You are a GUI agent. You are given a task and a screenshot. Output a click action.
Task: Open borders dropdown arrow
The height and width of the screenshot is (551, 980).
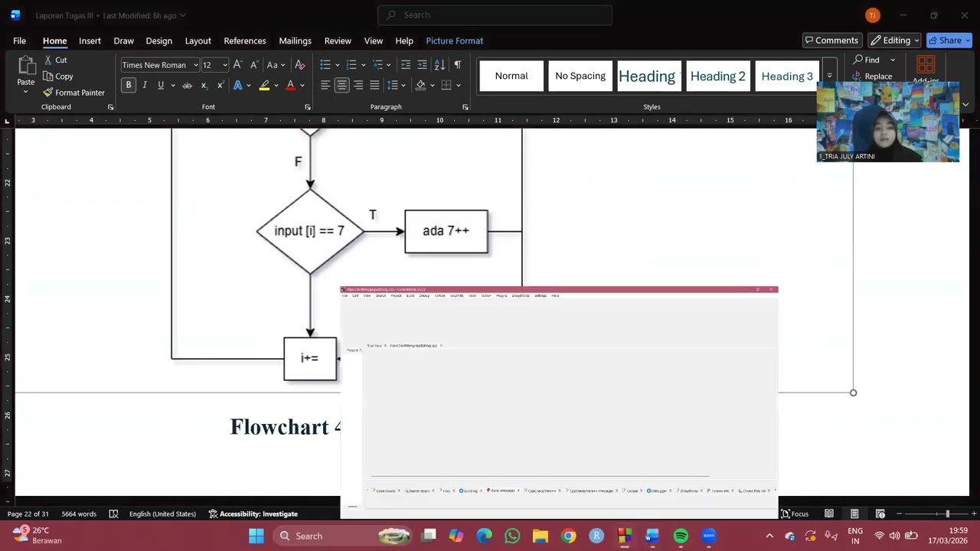pyautogui.click(x=459, y=85)
